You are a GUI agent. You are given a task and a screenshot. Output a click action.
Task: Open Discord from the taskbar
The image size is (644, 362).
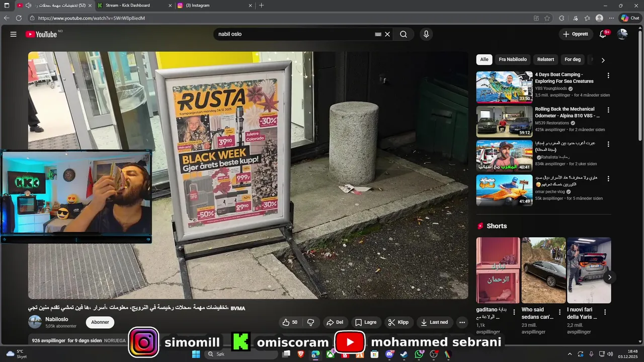pyautogui.click(x=389, y=354)
